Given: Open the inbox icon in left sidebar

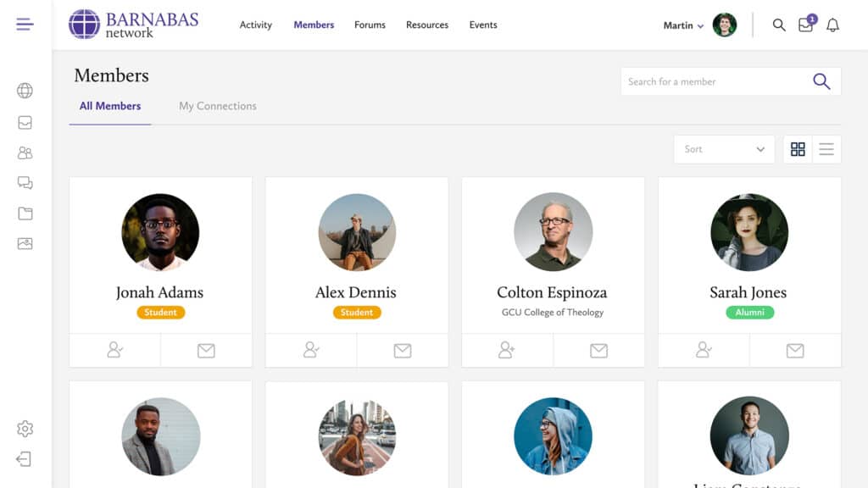Looking at the screenshot, I should point(25,122).
